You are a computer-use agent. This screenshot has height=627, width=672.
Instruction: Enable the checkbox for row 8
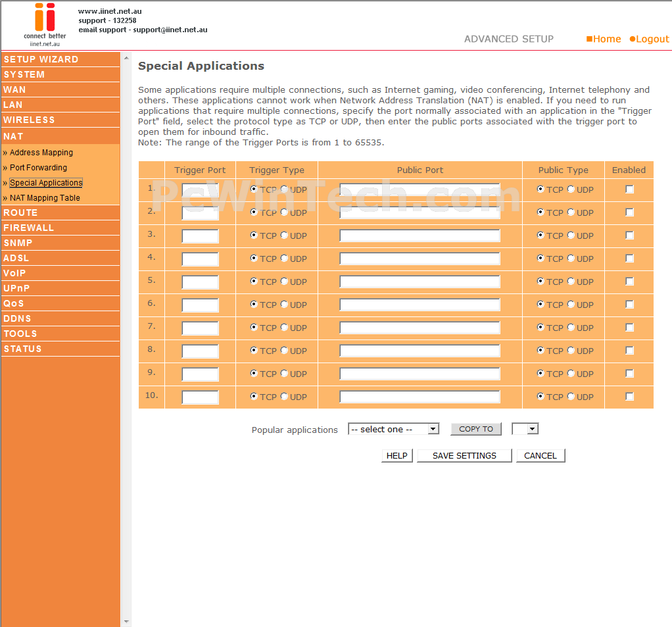pyautogui.click(x=629, y=351)
